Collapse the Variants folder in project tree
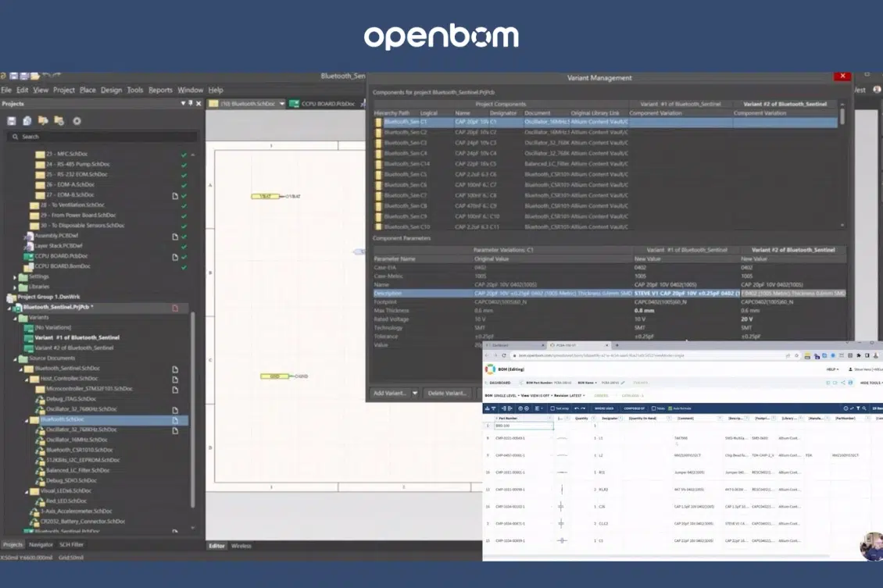 [x=15, y=318]
